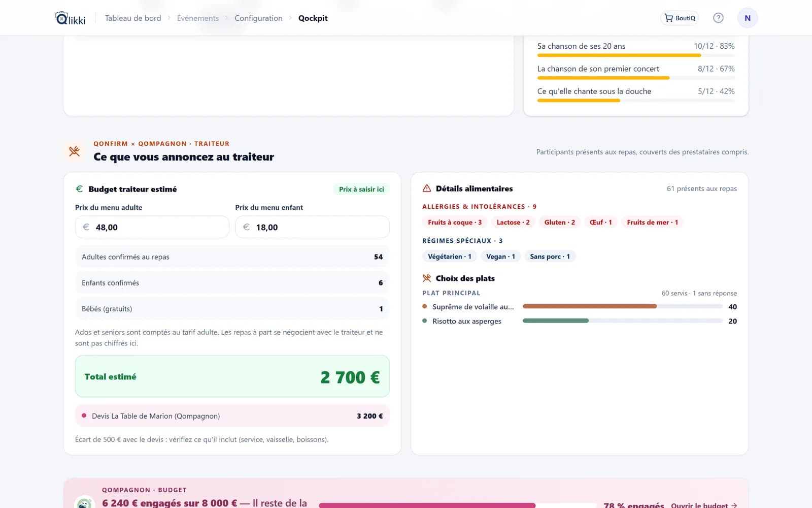
Task: Open the Événements breadcrumb
Action: (x=198, y=18)
